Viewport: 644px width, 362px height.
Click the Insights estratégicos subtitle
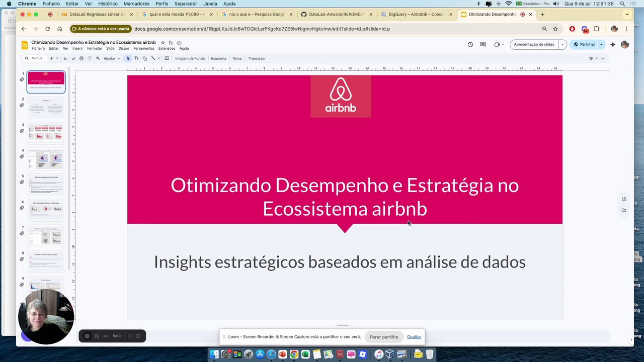coord(340,262)
